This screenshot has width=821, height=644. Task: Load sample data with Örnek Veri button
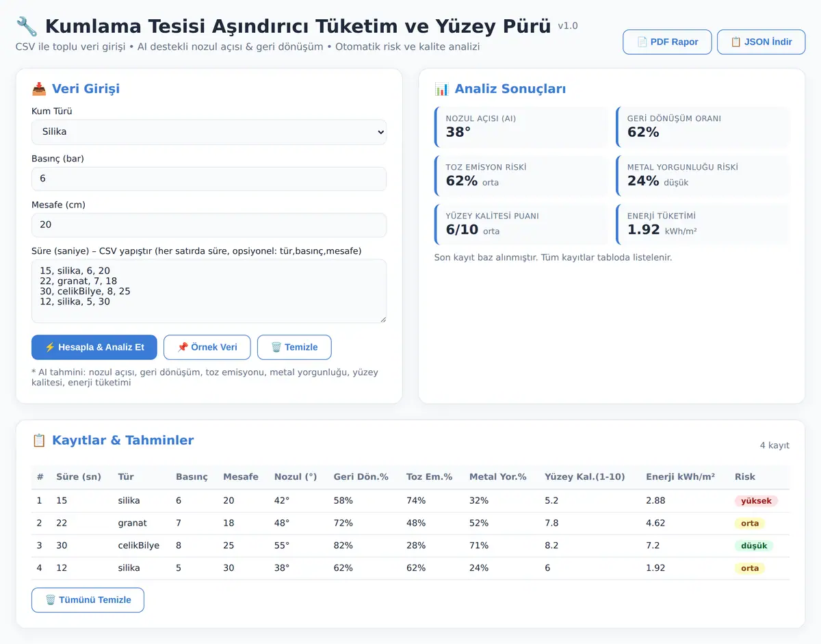(207, 347)
